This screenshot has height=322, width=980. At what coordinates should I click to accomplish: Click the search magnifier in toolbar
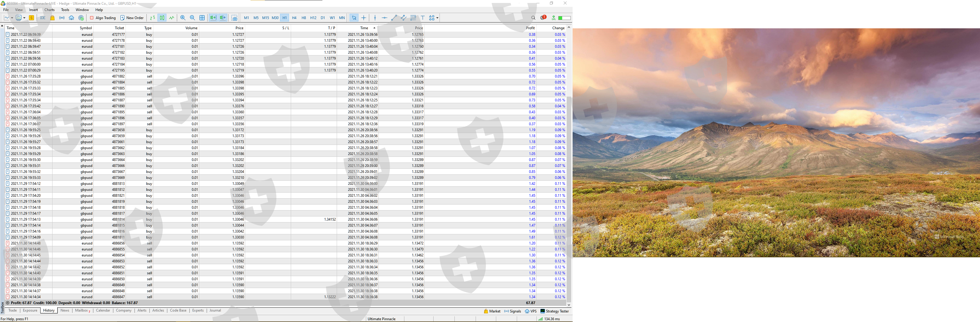(533, 18)
